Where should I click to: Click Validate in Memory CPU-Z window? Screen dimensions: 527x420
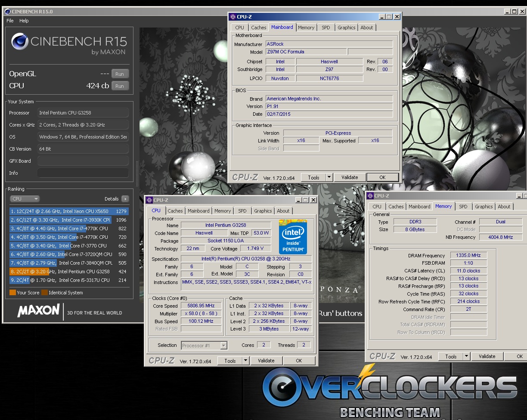(487, 356)
